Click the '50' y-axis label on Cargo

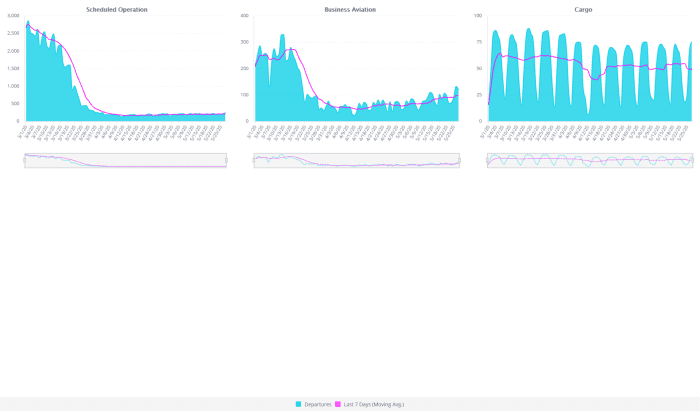pos(479,68)
